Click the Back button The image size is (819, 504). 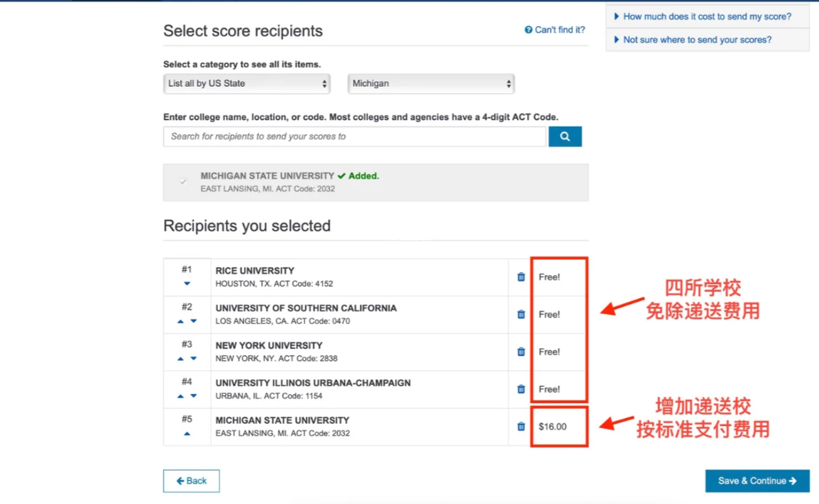tap(192, 481)
